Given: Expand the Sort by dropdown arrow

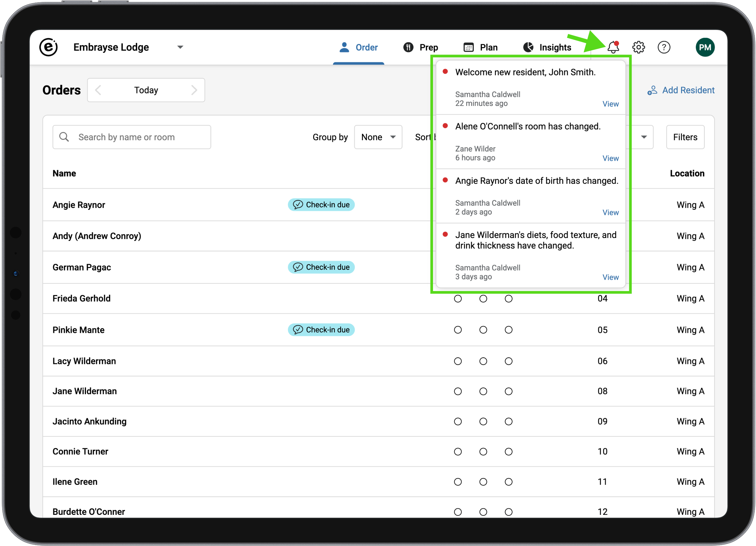Looking at the screenshot, I should point(644,137).
